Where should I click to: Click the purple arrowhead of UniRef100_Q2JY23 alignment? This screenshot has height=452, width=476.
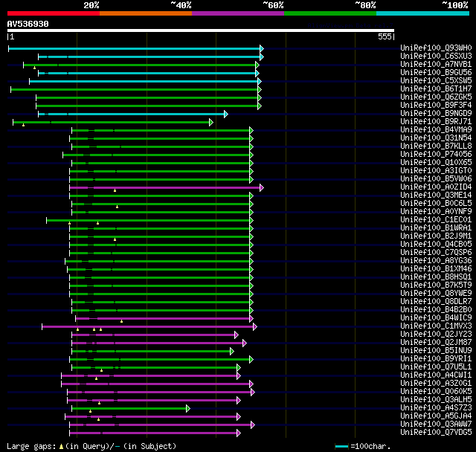click(237, 335)
